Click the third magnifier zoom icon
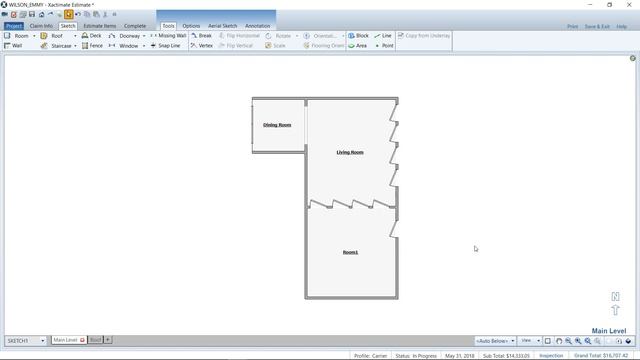 point(588,341)
